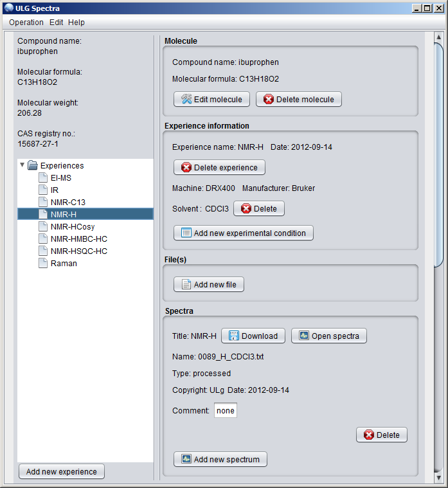This screenshot has width=448, height=488.
Task: Click spectrum icon on Add new spectrum
Action: point(186,458)
